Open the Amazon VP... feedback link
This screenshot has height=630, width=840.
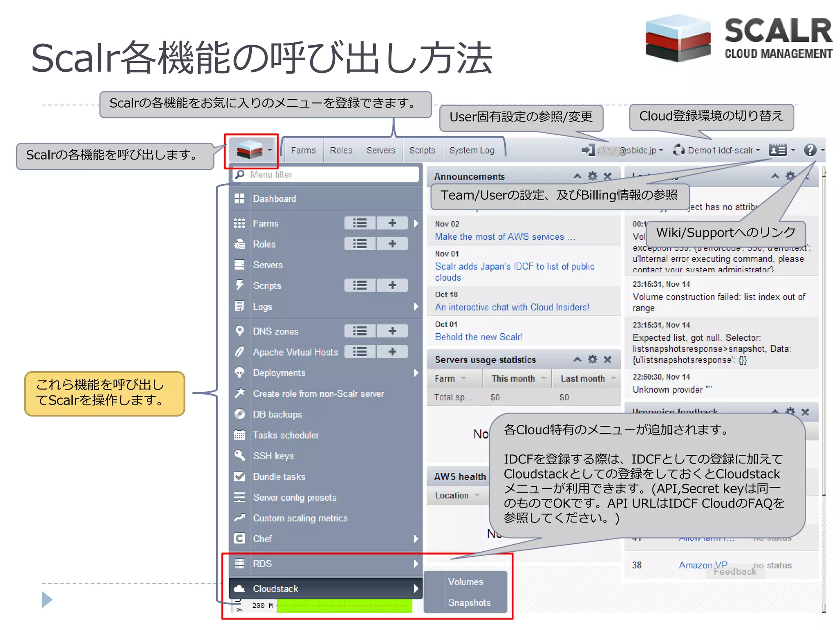[x=706, y=565]
